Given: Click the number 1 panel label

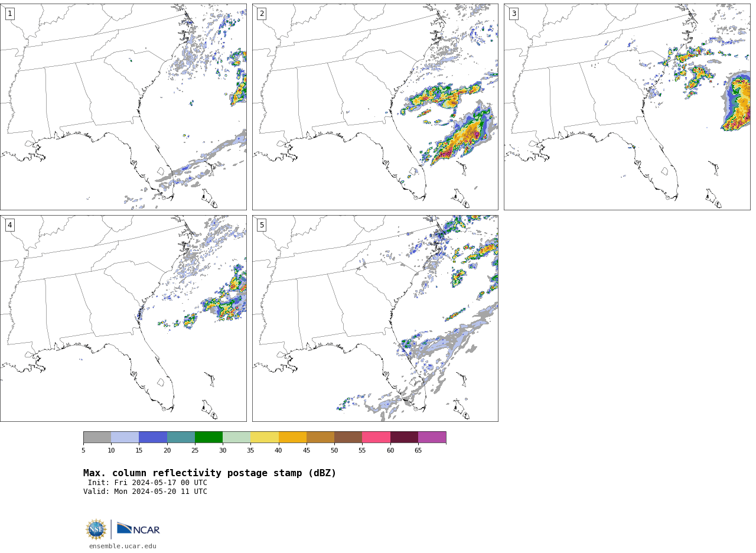Looking at the screenshot, I should (9, 14).
